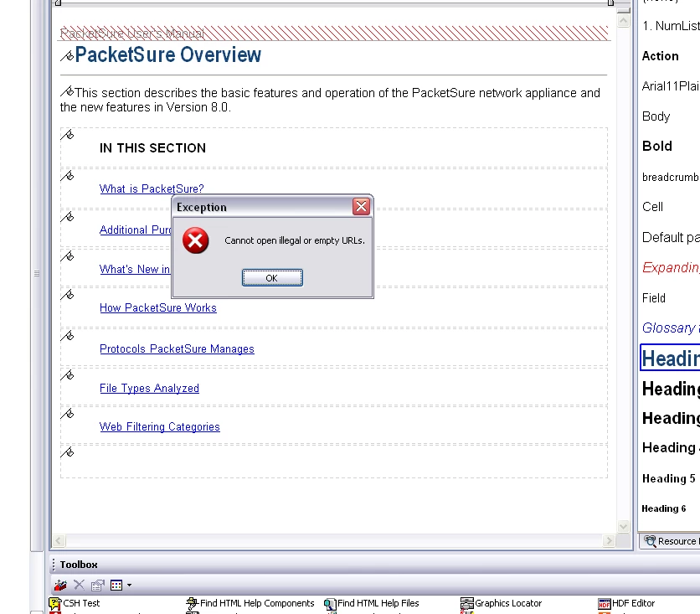Click the anchor icon above 'Web Filtering Categories'
The width and height of the screenshot is (700, 614).
(x=67, y=414)
